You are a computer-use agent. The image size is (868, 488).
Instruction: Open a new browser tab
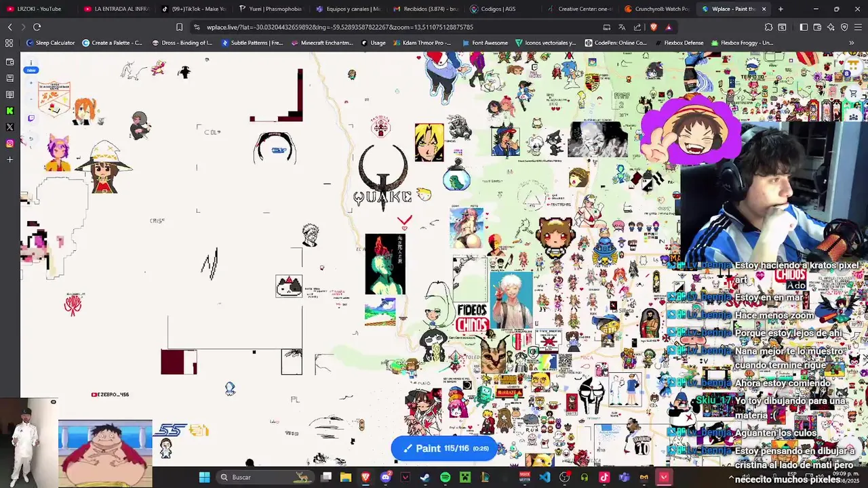pyautogui.click(x=781, y=9)
